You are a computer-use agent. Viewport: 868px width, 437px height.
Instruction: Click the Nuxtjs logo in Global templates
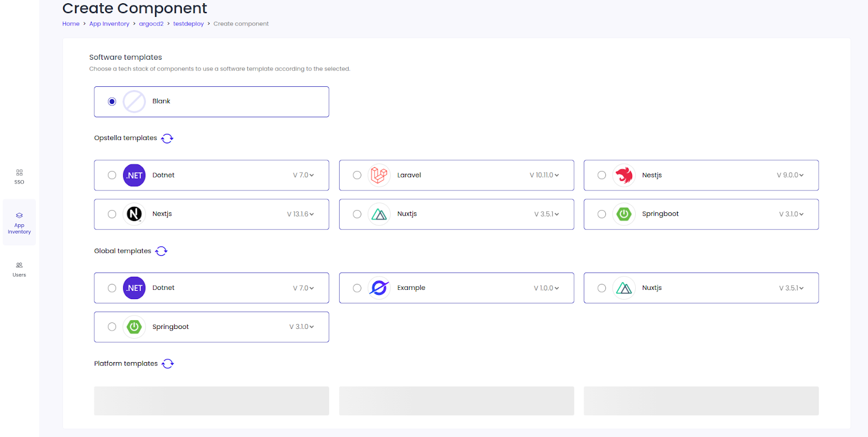(624, 288)
